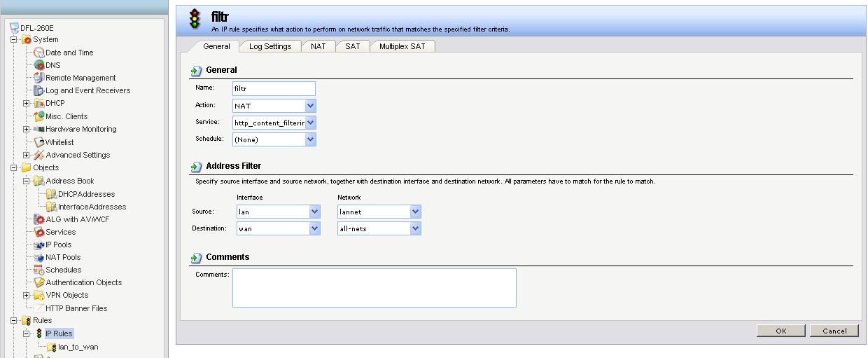Click into the Comments text area
Screen dimensions: 868x358
click(374, 287)
